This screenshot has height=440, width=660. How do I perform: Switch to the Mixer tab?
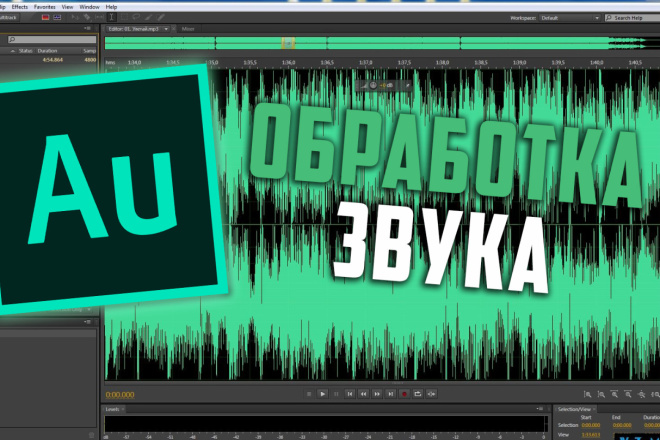point(187,29)
